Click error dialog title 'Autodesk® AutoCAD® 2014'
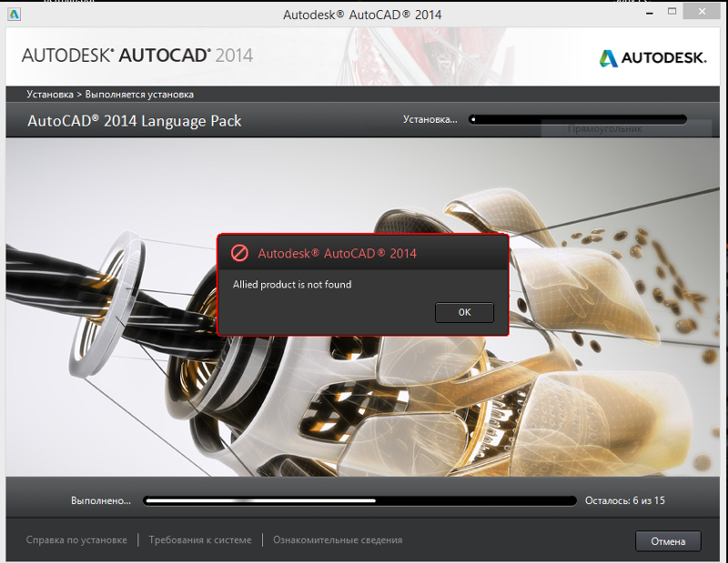The width and height of the screenshot is (728, 563). point(337,254)
